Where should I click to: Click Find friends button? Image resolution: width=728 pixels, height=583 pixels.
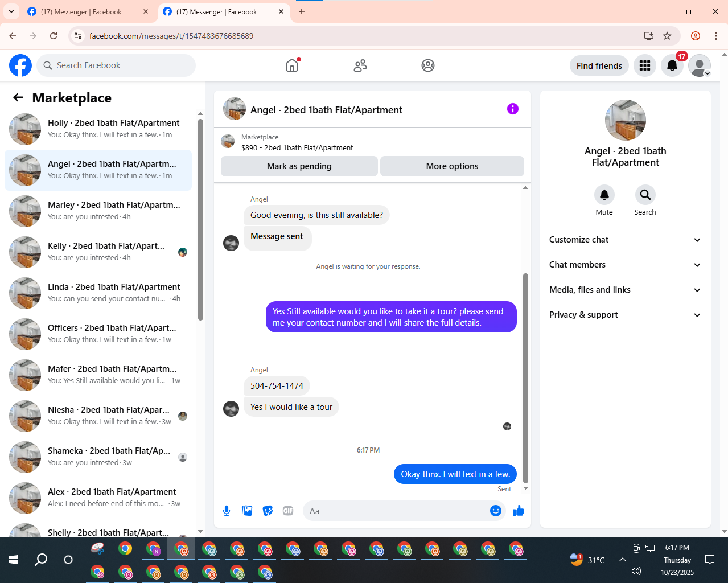pyautogui.click(x=599, y=65)
